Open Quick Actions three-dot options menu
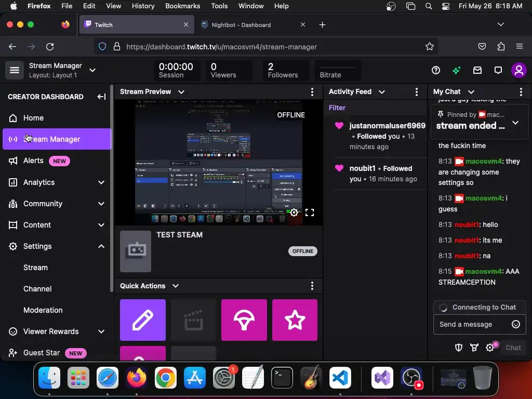Viewport: 532px width, 399px height. (x=312, y=286)
